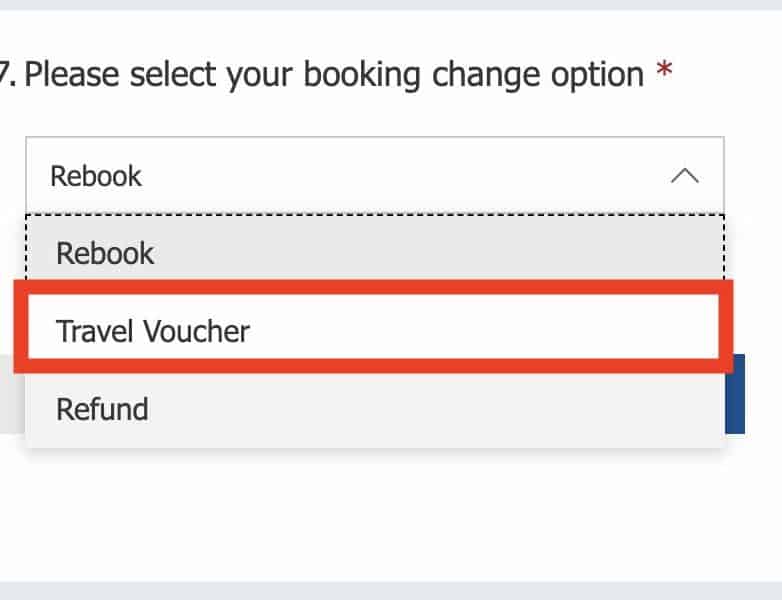Screen dimensions: 782x600
Task: Collapse the dropdown using the chevron arrow
Action: (x=684, y=176)
